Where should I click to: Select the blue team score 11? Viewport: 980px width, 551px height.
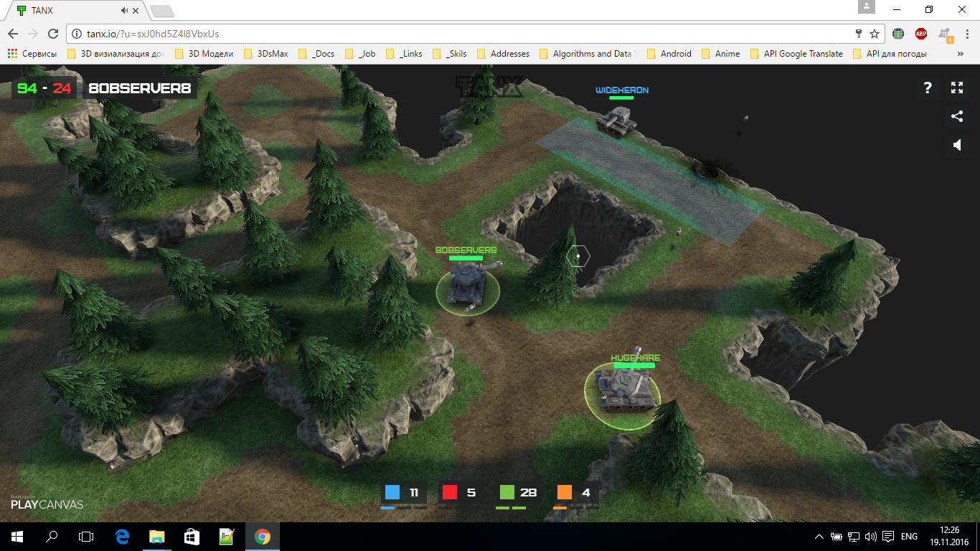tap(404, 493)
